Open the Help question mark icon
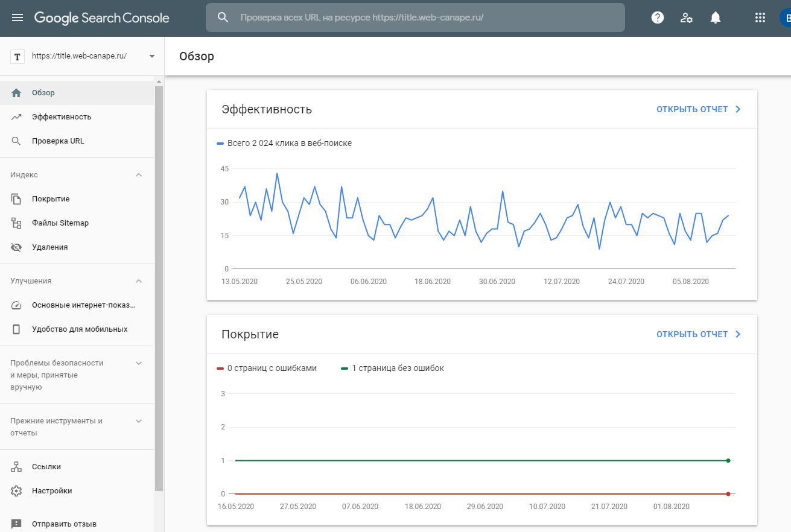This screenshot has width=791, height=532. pos(658,17)
